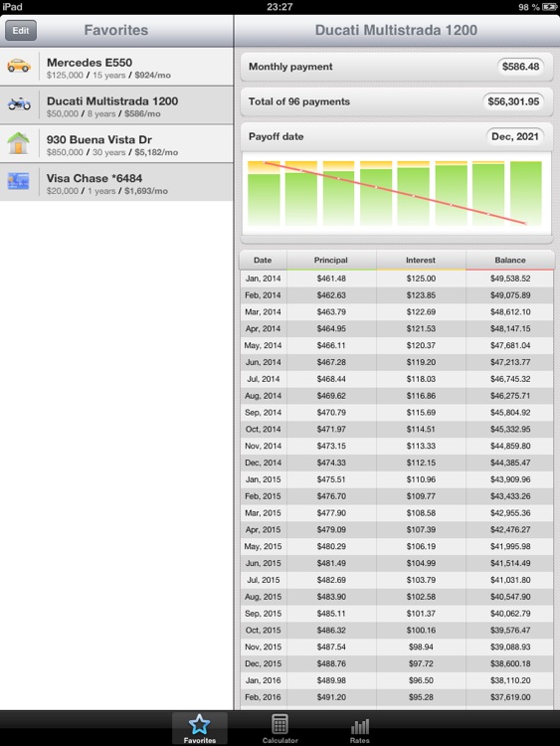
Task: Select the Feb, 2014 row date
Action: (263, 295)
